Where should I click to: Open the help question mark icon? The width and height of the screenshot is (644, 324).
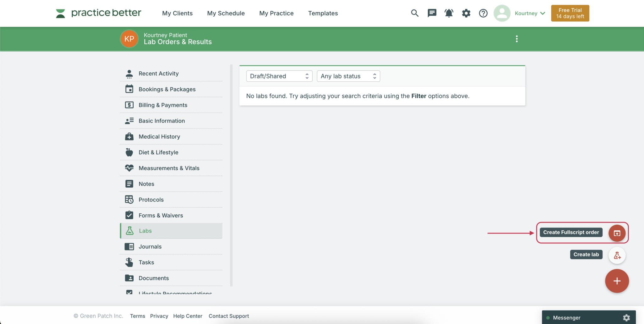coord(483,13)
